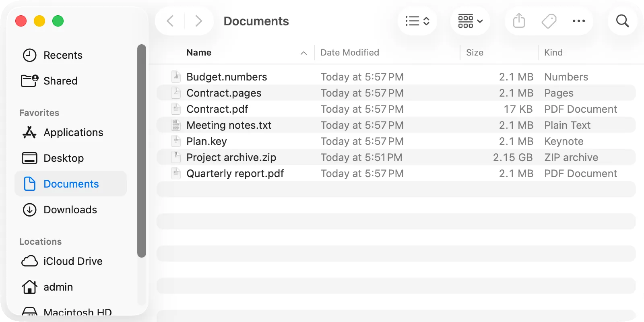Click the 17 KB size value

[518, 109]
